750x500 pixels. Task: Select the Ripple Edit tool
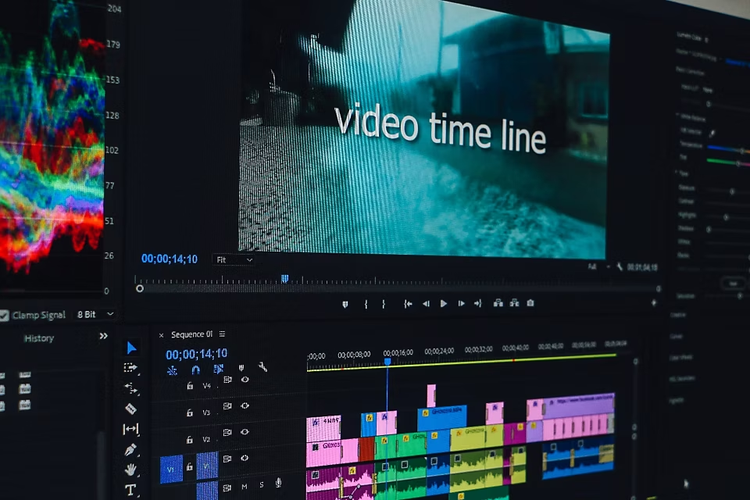(x=131, y=388)
